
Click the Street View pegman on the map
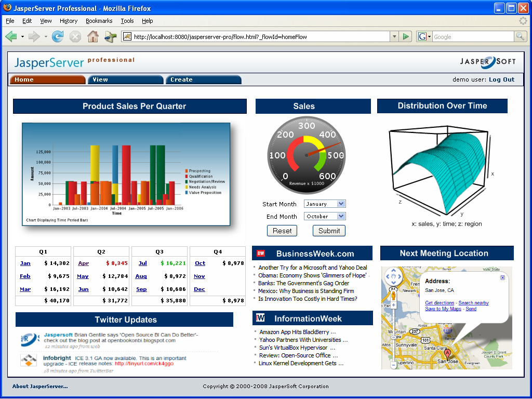click(x=394, y=295)
